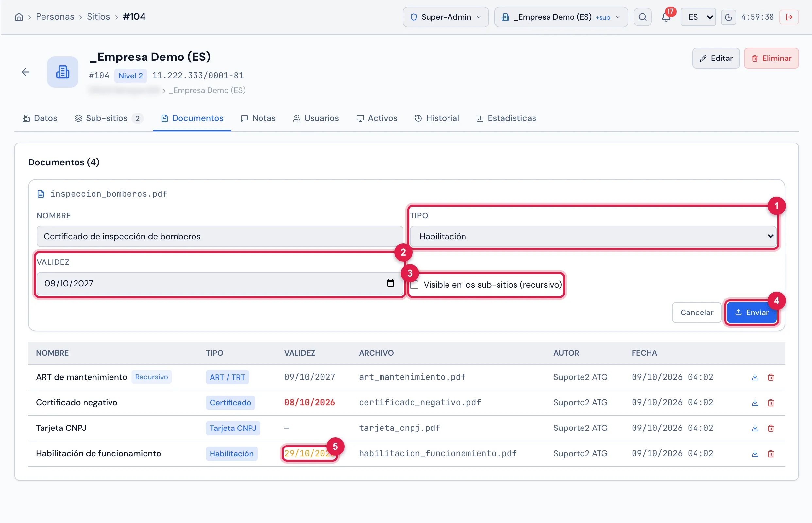Click the Eliminar button
Viewport: 812px width, 523px height.
tap(771, 59)
